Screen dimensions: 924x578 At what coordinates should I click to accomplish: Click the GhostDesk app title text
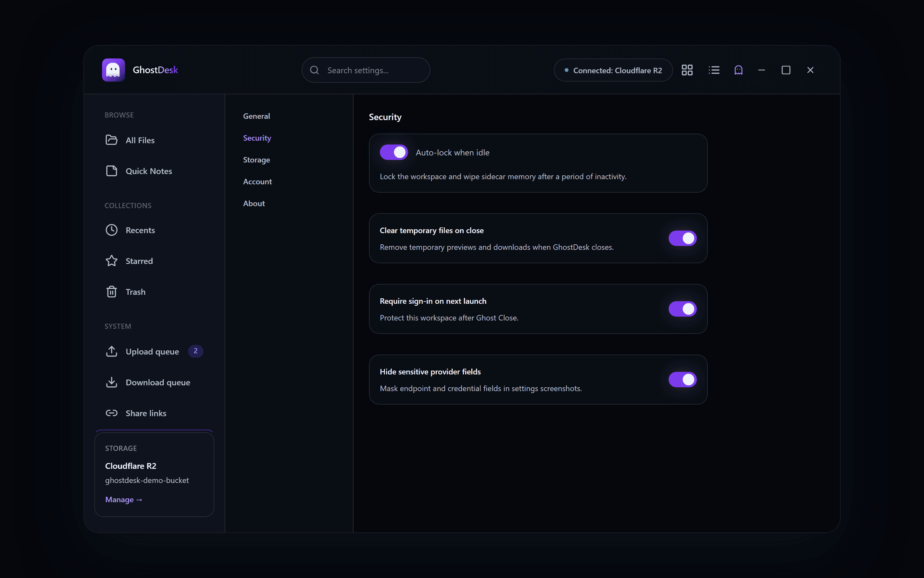pyautogui.click(x=155, y=70)
